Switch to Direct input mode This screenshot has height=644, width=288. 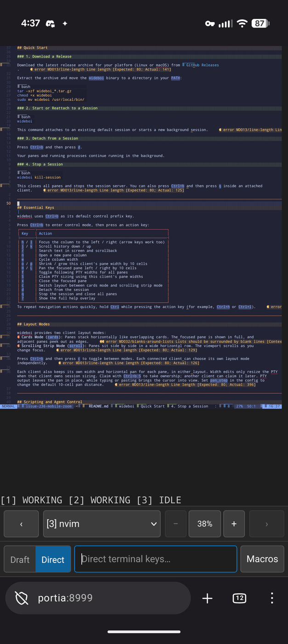(53, 559)
